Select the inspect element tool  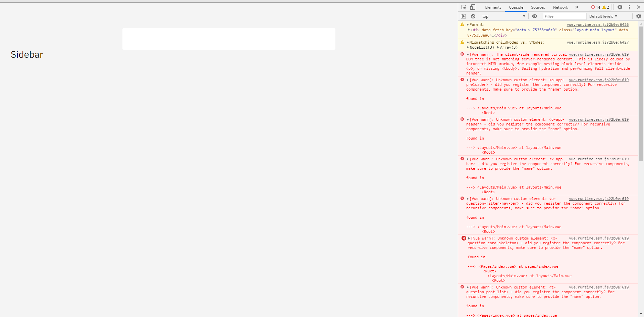(464, 7)
